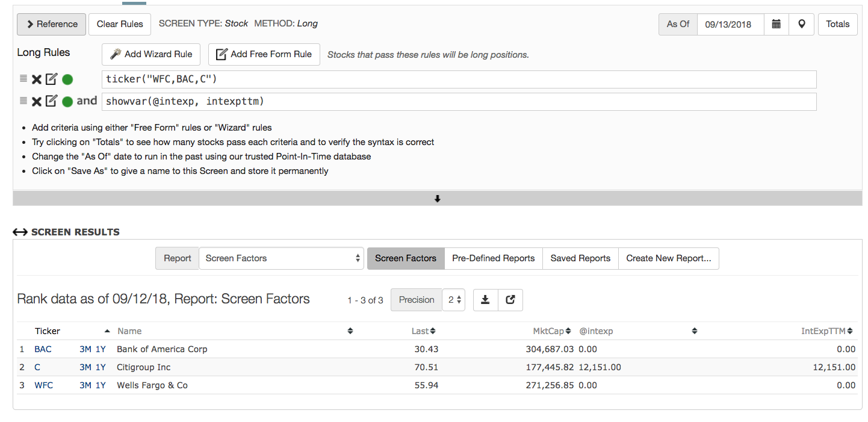Click the Last price 55.94
The height and width of the screenshot is (422, 868).
427,385
